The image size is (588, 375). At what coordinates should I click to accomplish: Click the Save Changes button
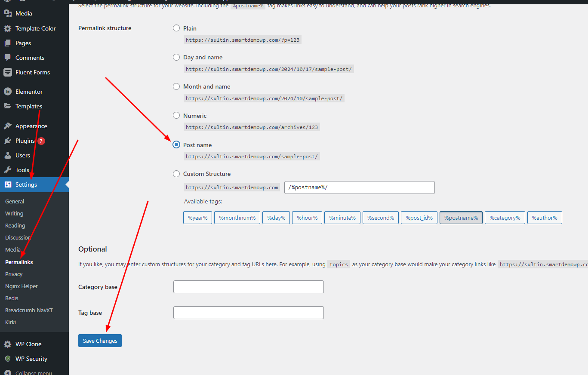point(100,341)
